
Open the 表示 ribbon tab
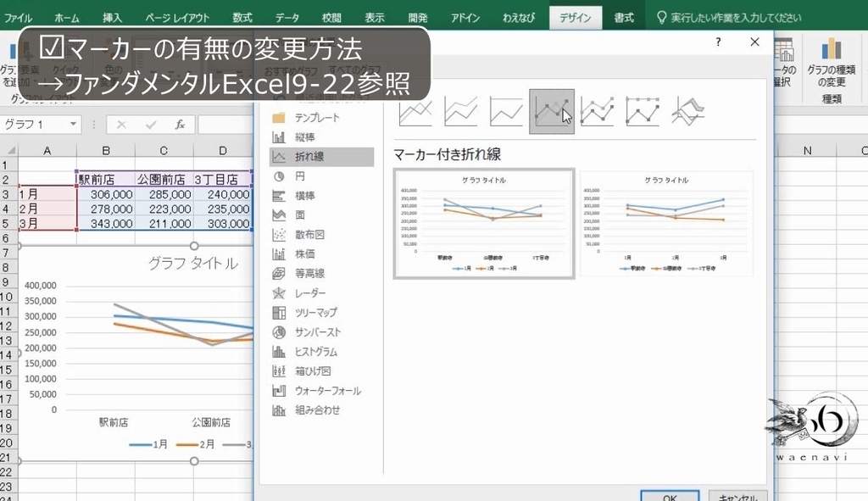coord(374,18)
